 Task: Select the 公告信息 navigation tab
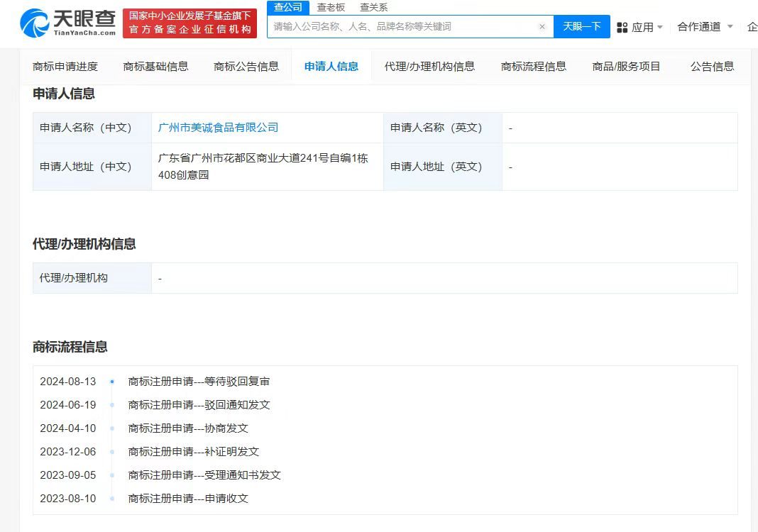[x=712, y=66]
